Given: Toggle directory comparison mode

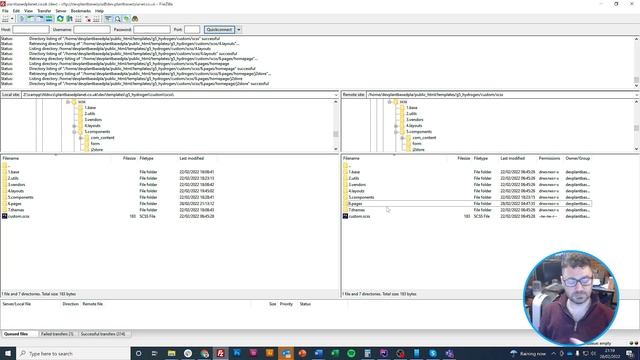Looking at the screenshot, I should tap(118, 19).
